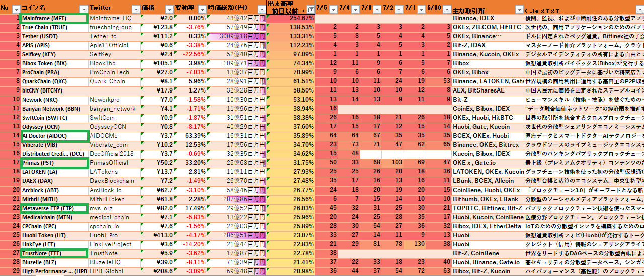Open the 7/5 column filter dropdown
Image resolution: width=644 pixels, height=276 pixels.
[334, 9]
